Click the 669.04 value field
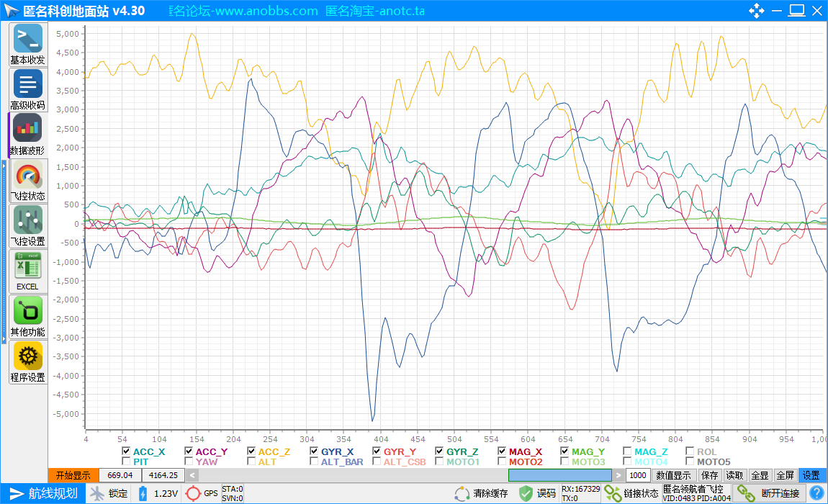 tap(120, 475)
